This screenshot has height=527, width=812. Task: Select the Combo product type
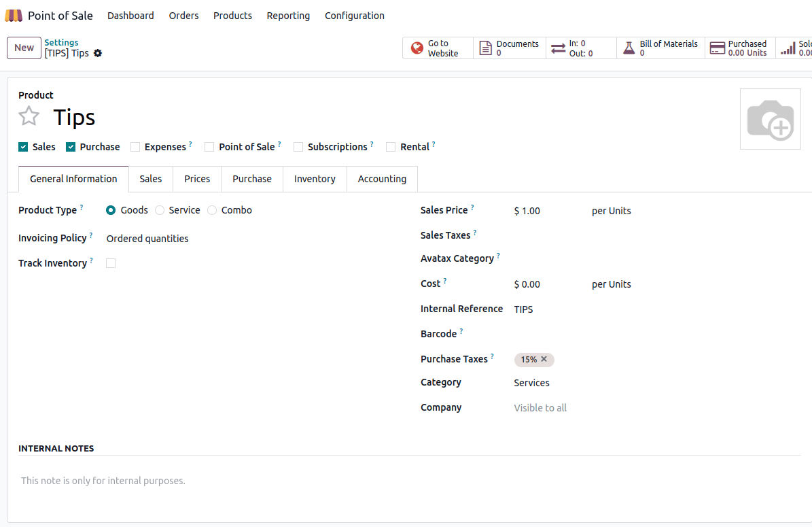pyautogui.click(x=212, y=210)
